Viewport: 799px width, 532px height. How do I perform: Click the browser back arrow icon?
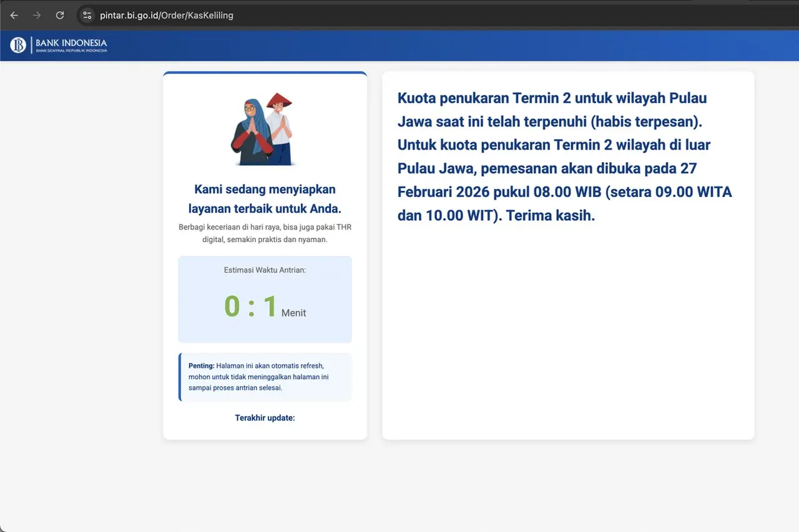(14, 15)
